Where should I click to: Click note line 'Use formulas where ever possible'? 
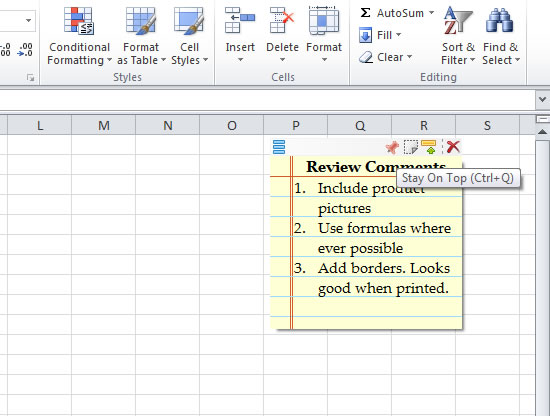pyautogui.click(x=384, y=238)
